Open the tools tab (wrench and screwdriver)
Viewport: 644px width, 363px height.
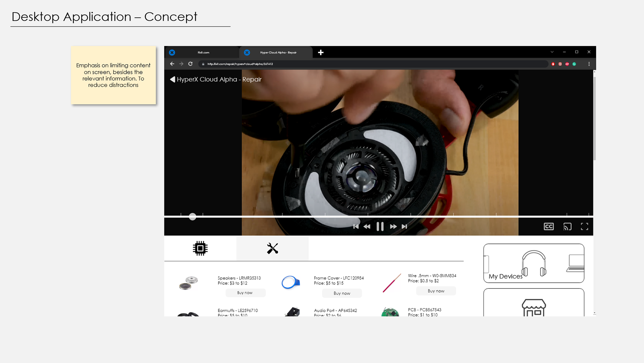pos(272,248)
